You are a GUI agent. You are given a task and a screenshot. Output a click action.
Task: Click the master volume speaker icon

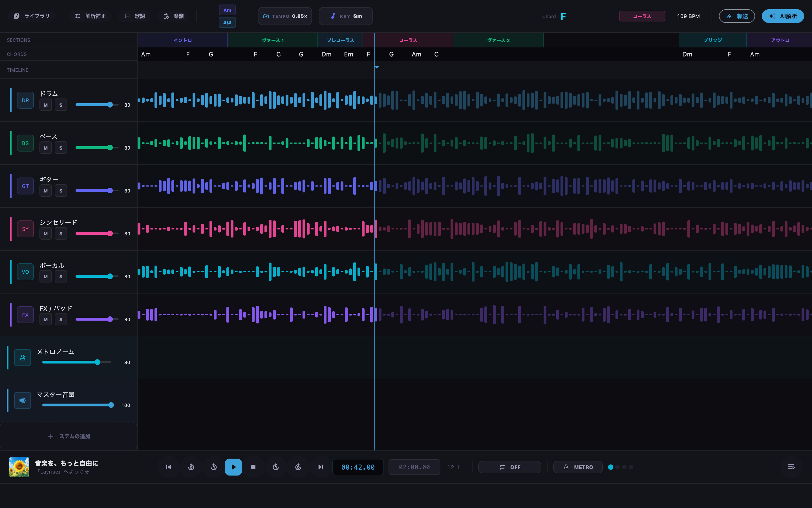click(x=23, y=400)
